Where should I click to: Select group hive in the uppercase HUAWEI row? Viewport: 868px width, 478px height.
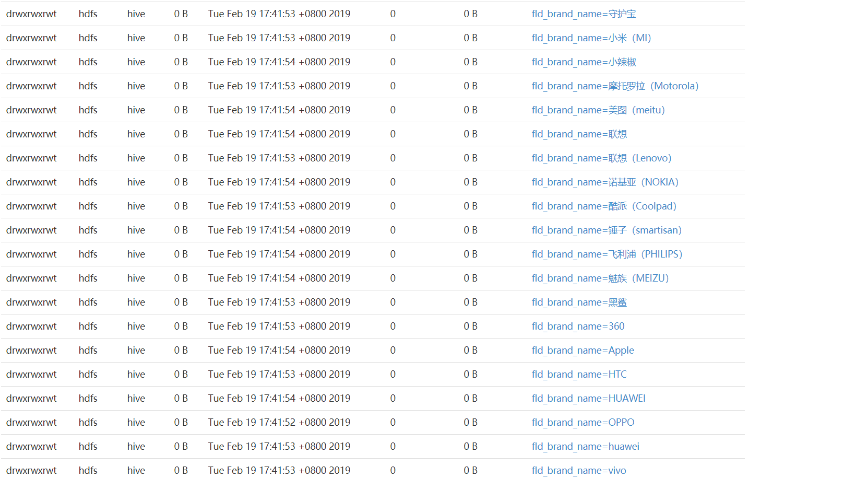(136, 399)
